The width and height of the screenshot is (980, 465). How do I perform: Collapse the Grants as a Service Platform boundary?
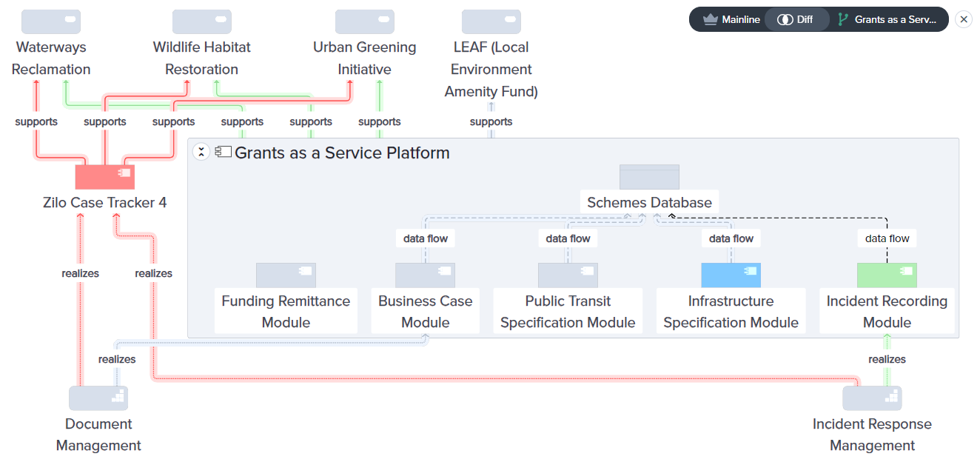pyautogui.click(x=201, y=151)
